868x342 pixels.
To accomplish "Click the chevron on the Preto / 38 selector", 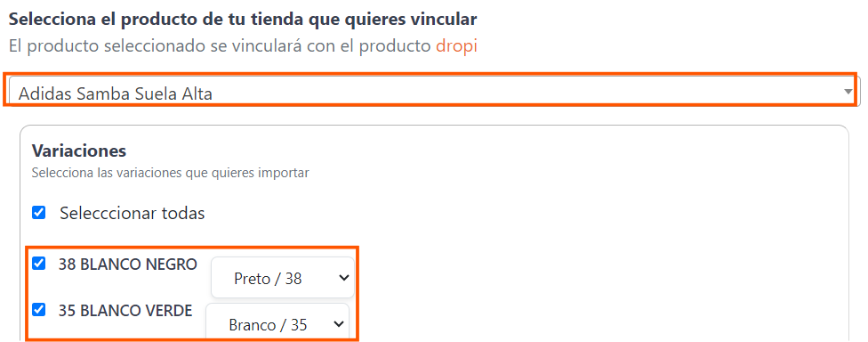I will (344, 277).
